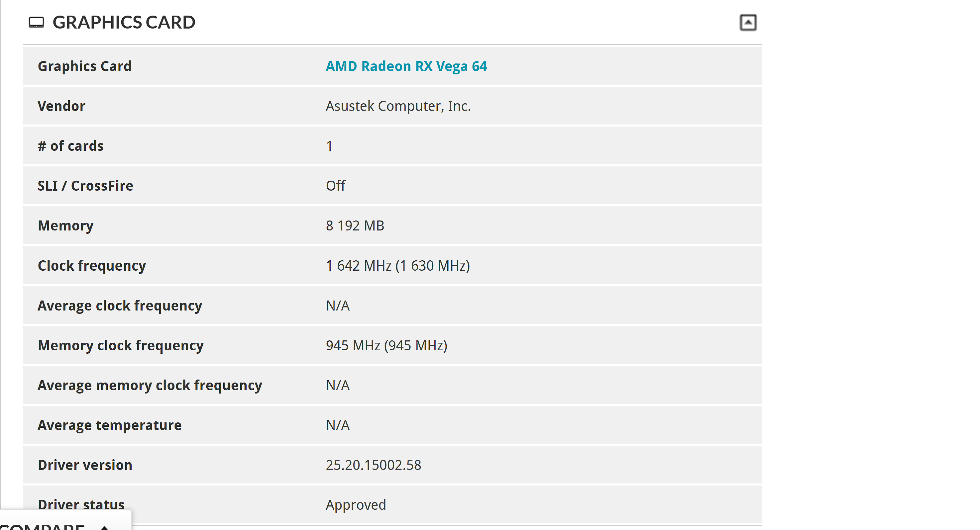Click the monitor icon beside Graphics Card heading
980x530 pixels.
pyautogui.click(x=37, y=23)
